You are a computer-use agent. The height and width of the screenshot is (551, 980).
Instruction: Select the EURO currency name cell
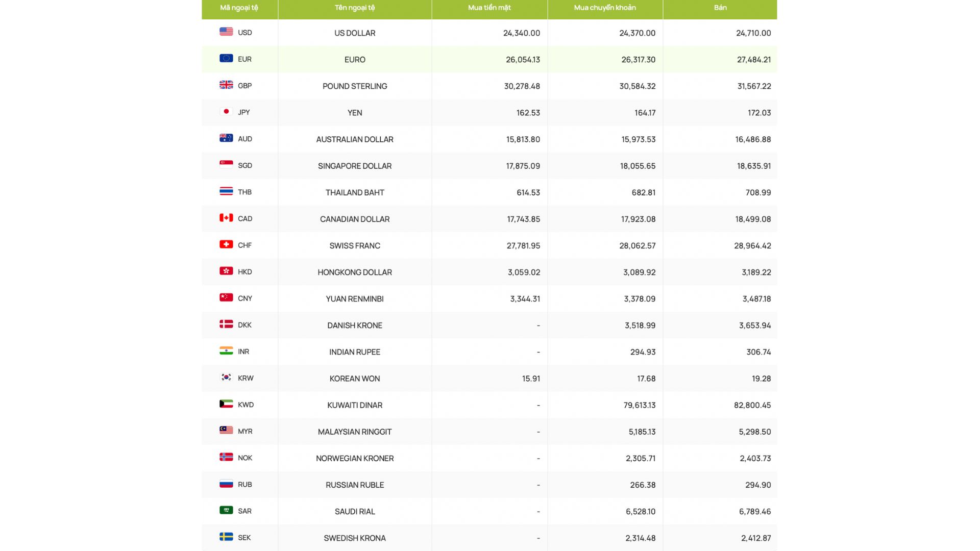(354, 60)
